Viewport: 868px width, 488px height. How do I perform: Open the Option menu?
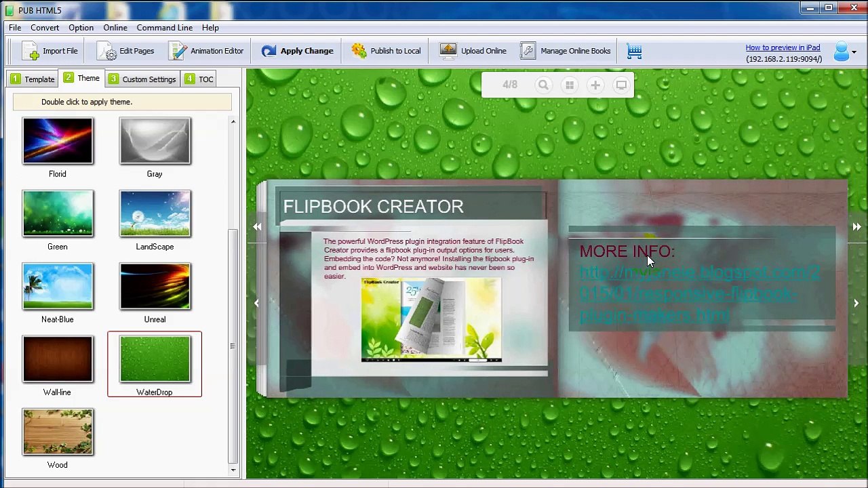point(81,28)
